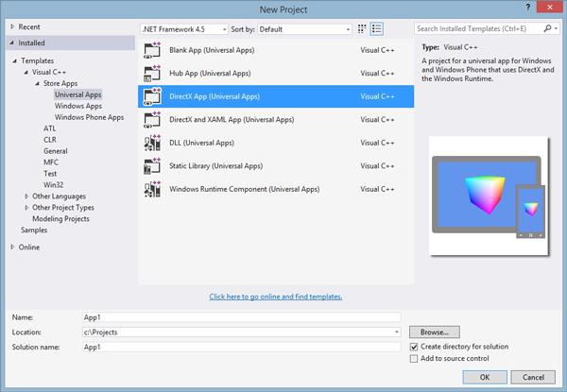Select Windows Phone Apps category

pyautogui.click(x=90, y=117)
